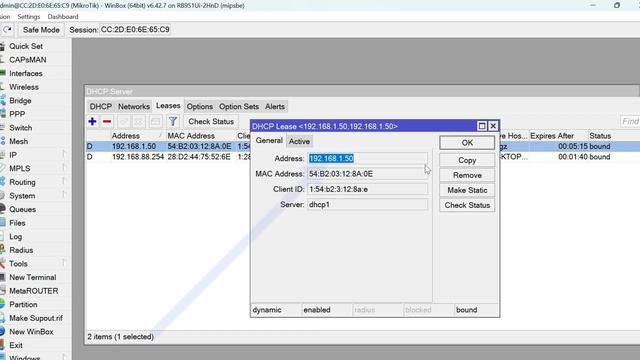Screen dimensions: 640x360
Task: Expand the Routing submenu in sidebar
Action: (22, 182)
